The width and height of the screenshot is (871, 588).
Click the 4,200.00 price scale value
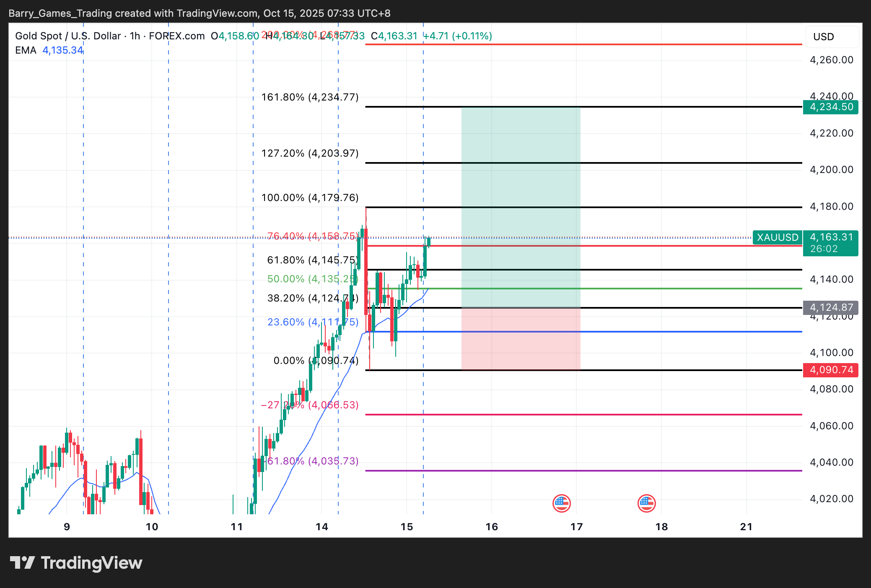[x=831, y=170]
